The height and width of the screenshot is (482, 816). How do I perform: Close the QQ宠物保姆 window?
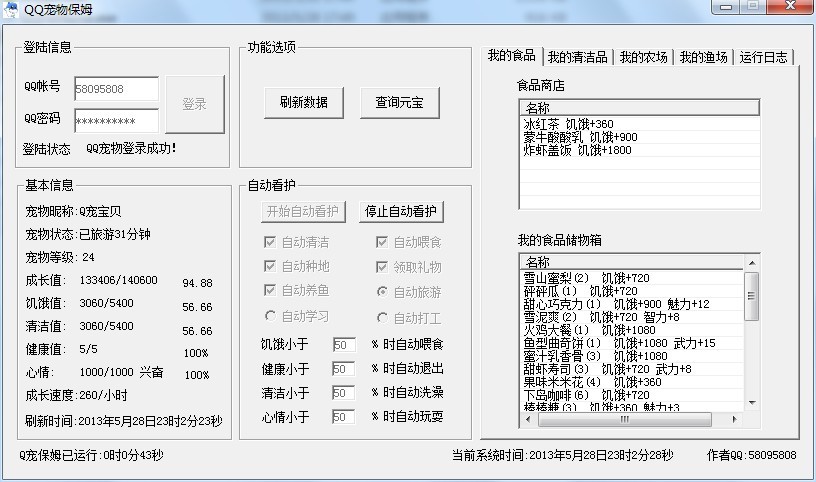790,7
